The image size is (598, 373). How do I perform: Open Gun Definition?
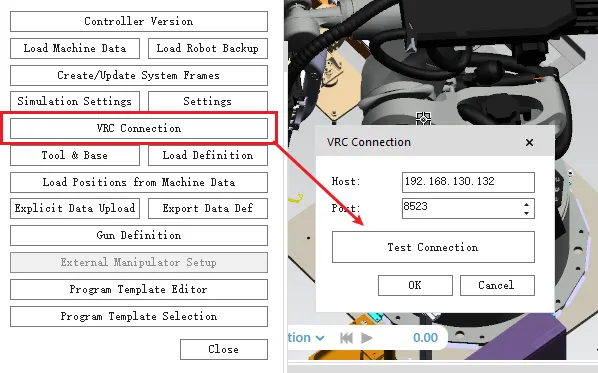[x=139, y=235]
